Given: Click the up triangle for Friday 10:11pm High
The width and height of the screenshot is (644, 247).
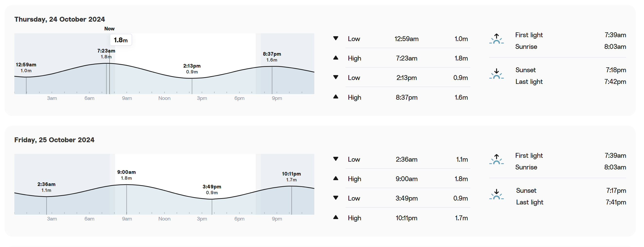Looking at the screenshot, I should [x=336, y=217].
